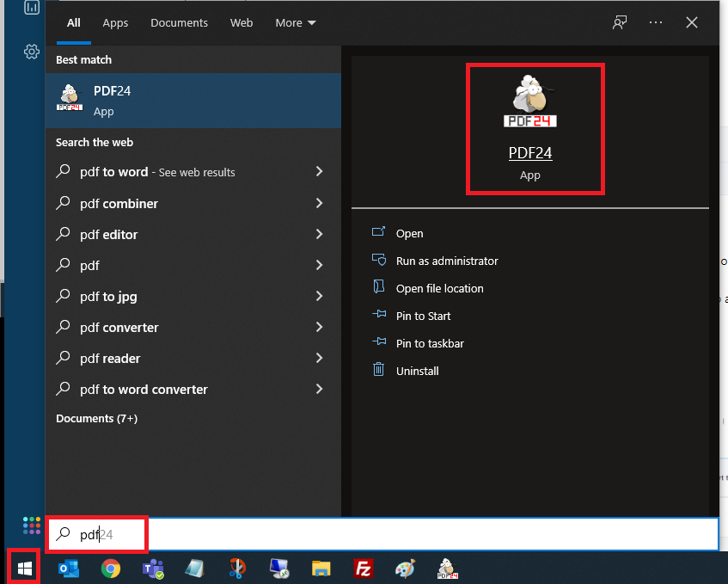This screenshot has height=584, width=728.
Task: Choose Open file location
Action: coord(440,288)
